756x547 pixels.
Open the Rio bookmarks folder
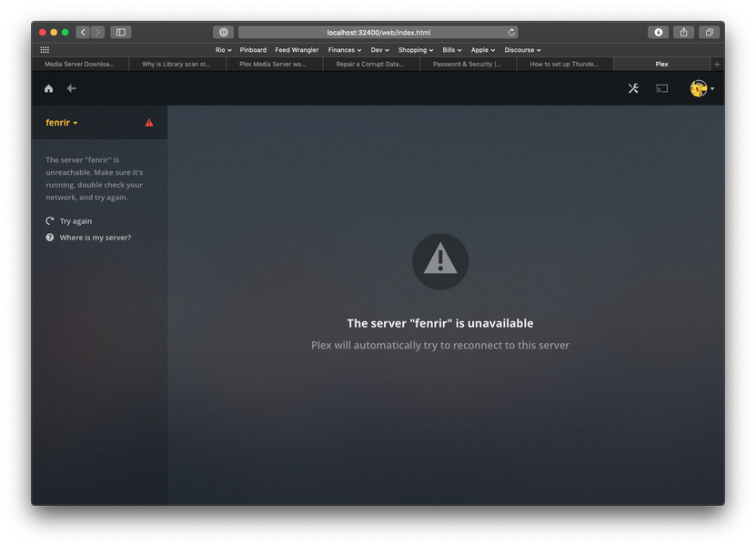(x=223, y=50)
